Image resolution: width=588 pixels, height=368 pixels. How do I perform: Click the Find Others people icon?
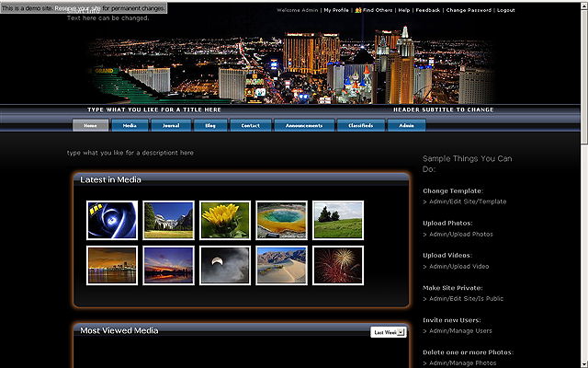pyautogui.click(x=357, y=10)
